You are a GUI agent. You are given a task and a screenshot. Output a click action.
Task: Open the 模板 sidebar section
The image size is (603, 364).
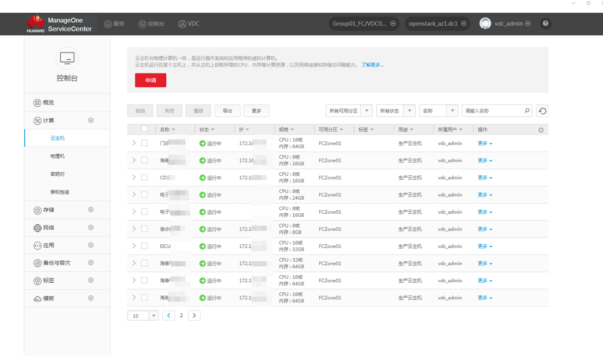pos(67,299)
